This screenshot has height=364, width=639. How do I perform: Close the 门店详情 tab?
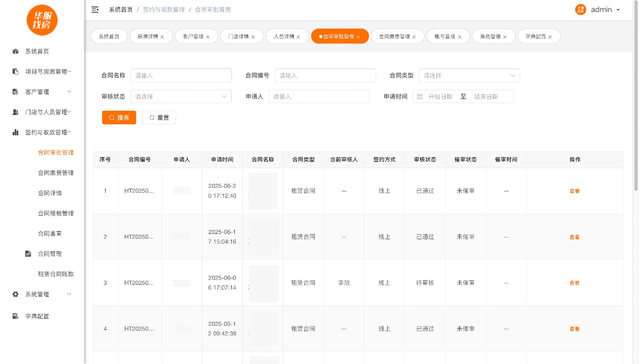point(253,37)
